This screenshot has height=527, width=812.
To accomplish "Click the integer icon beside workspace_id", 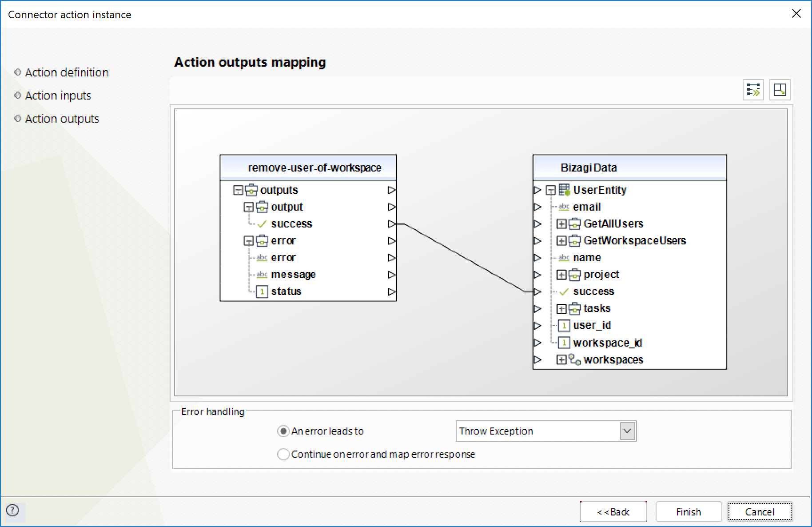I will (x=564, y=343).
